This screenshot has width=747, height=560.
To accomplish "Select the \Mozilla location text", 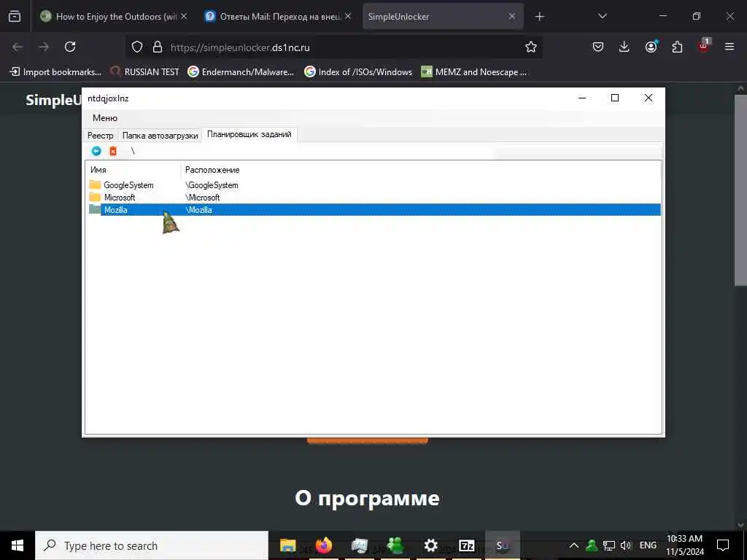I will [198, 210].
